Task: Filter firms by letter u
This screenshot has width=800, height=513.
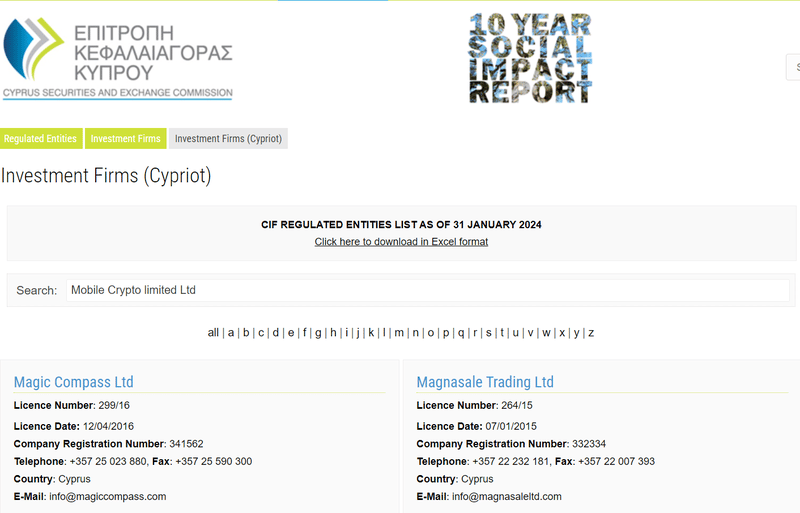Action: (x=516, y=333)
